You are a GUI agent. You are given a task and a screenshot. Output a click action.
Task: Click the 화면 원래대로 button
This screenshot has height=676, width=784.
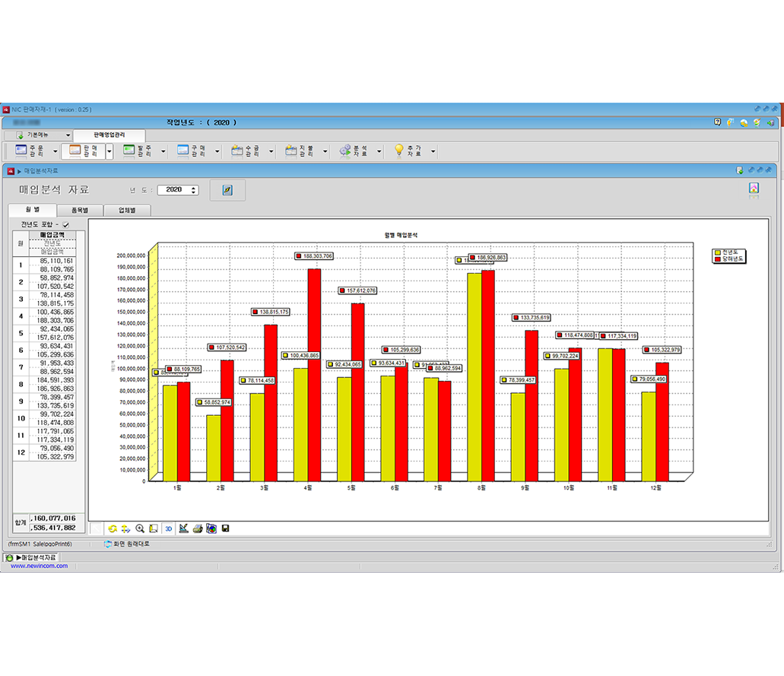click(x=126, y=544)
